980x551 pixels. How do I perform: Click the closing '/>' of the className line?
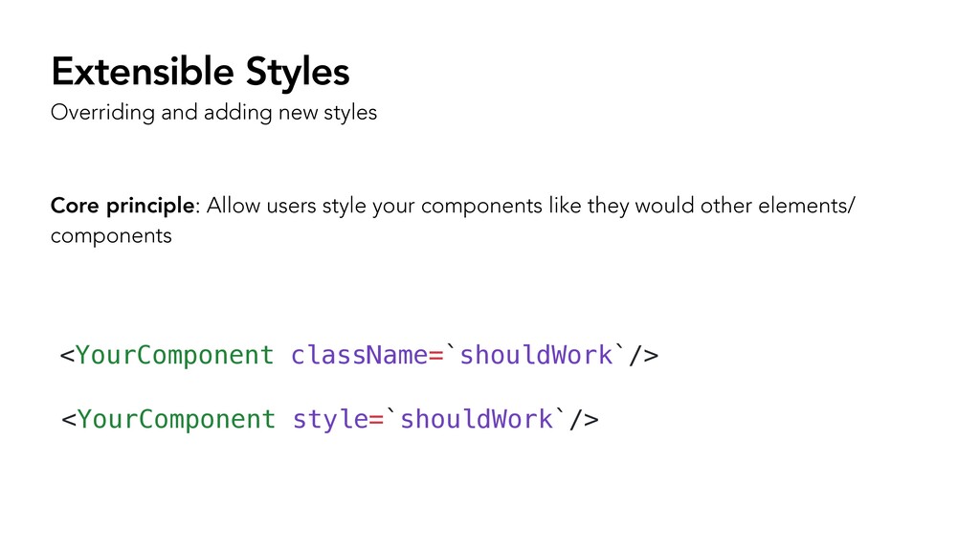pyautogui.click(x=644, y=356)
